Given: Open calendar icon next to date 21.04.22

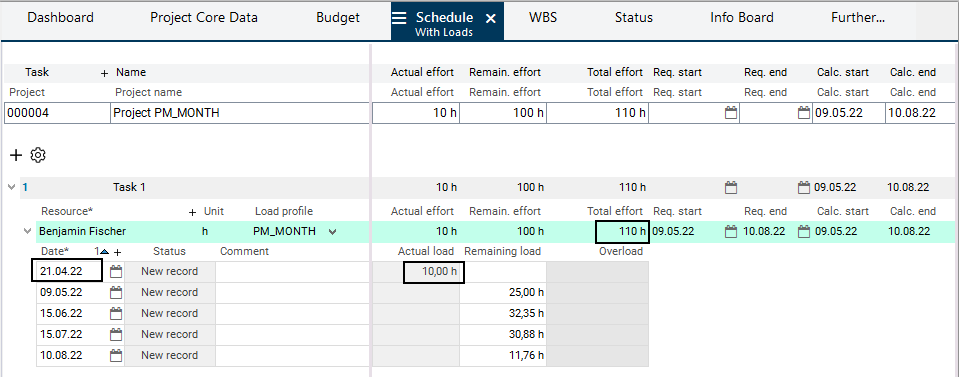Looking at the screenshot, I should point(116,271).
